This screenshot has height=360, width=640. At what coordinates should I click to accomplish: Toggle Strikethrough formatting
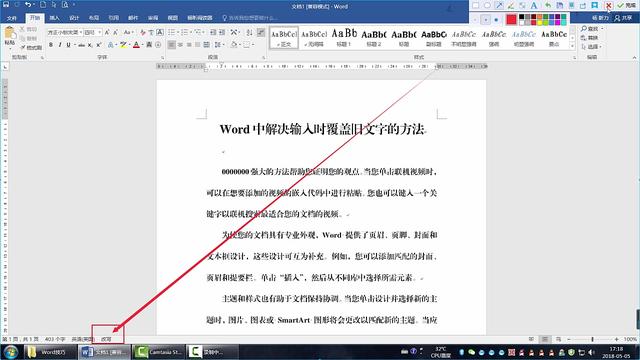[x=81, y=44]
